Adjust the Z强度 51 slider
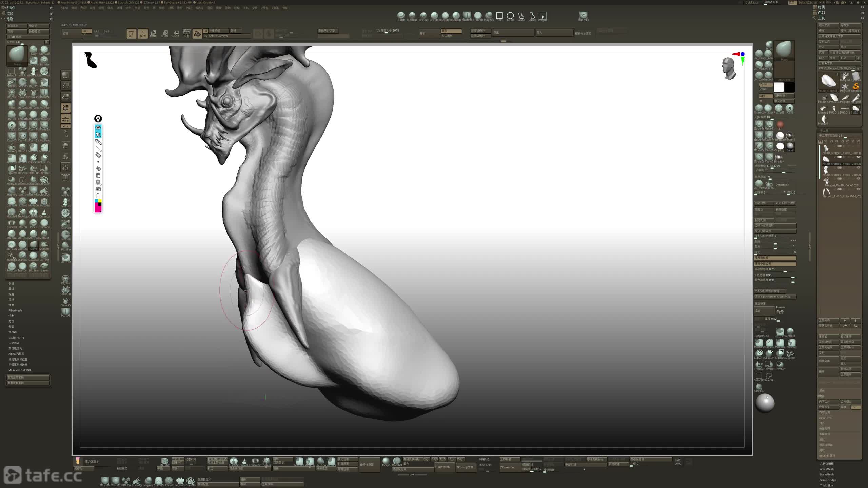Screen dimensions: 868x488 click(x=775, y=170)
